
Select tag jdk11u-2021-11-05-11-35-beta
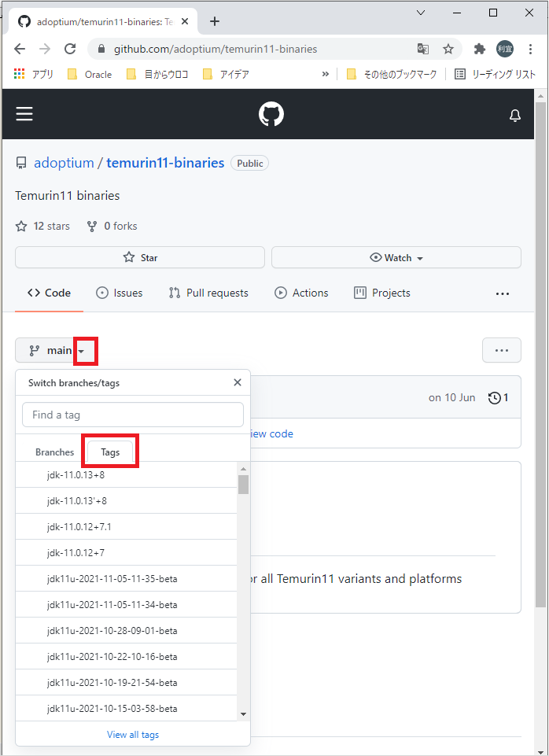point(127,579)
